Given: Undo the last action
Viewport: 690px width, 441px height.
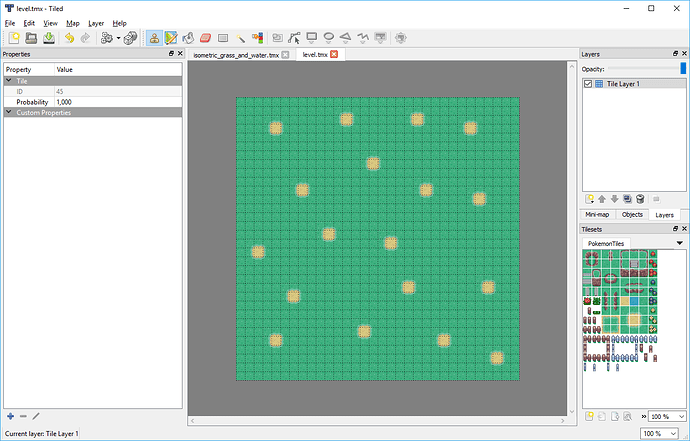Looking at the screenshot, I should coord(69,38).
